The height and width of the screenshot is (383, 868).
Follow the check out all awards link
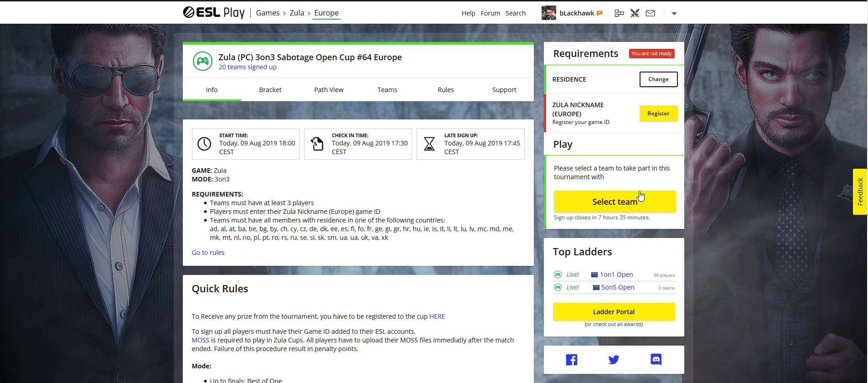[x=614, y=324]
